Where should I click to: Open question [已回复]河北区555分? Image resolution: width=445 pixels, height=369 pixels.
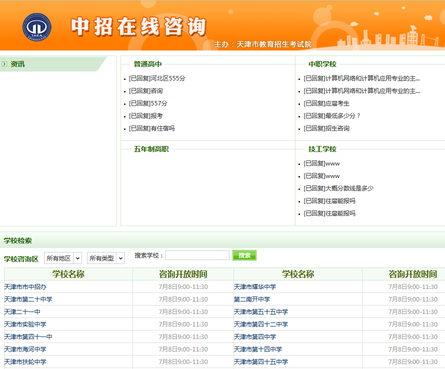157,78
